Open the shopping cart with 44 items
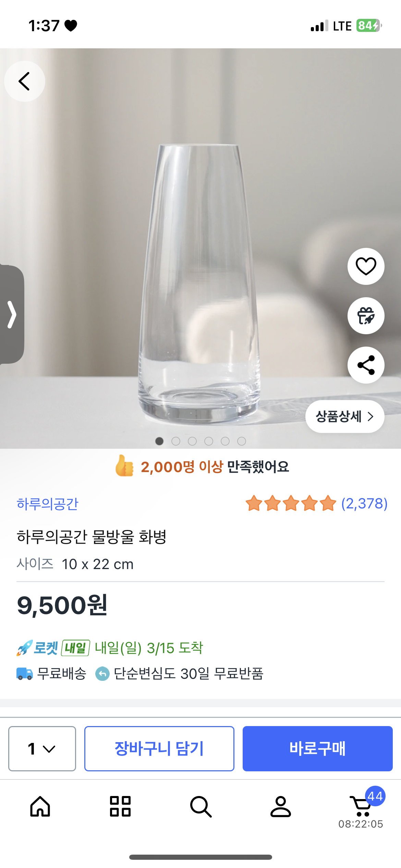 (361, 806)
